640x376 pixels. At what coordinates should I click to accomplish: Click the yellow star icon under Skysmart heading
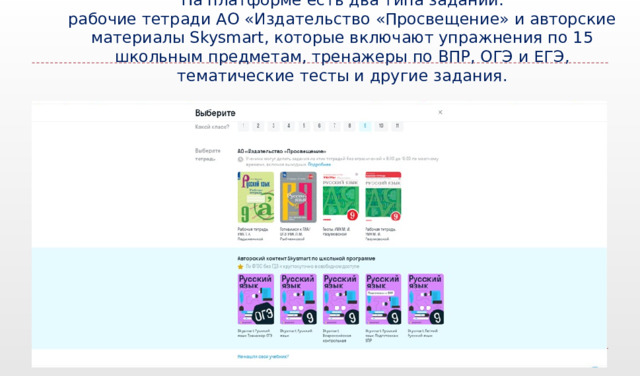point(240,266)
